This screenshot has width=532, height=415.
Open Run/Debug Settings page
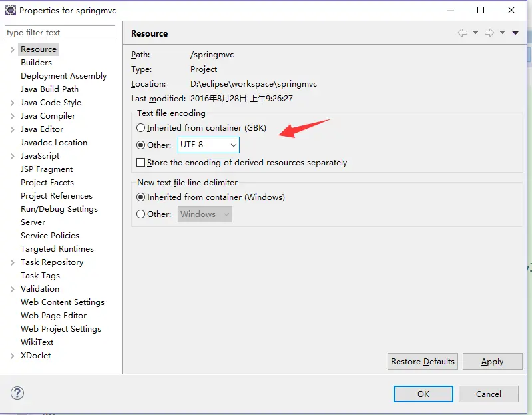pyautogui.click(x=59, y=209)
